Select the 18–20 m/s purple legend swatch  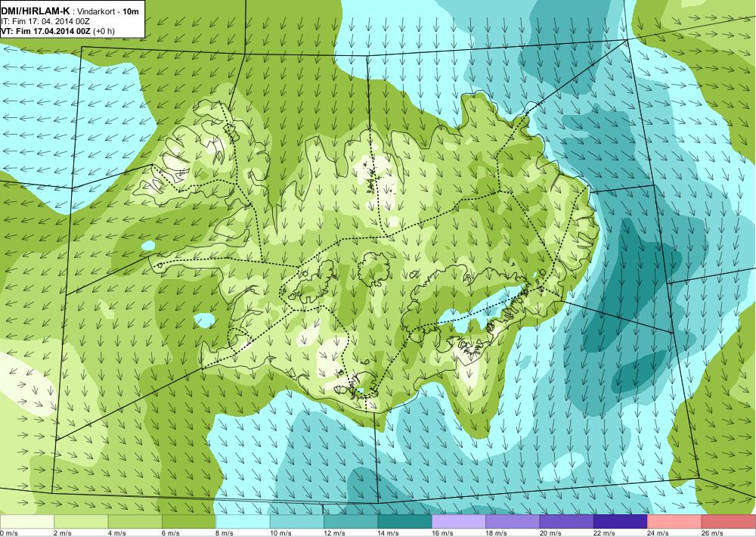coord(513,522)
